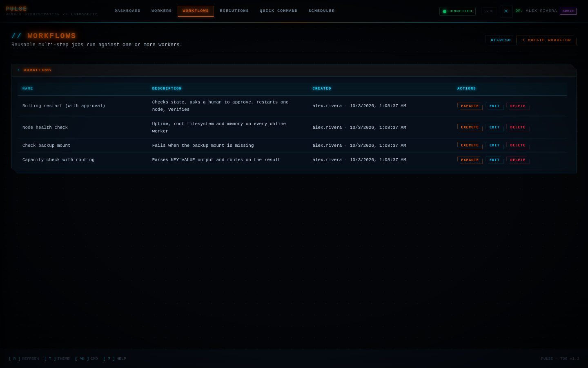Open the Dashboard tab
The width and height of the screenshot is (588, 368).
pos(127,11)
